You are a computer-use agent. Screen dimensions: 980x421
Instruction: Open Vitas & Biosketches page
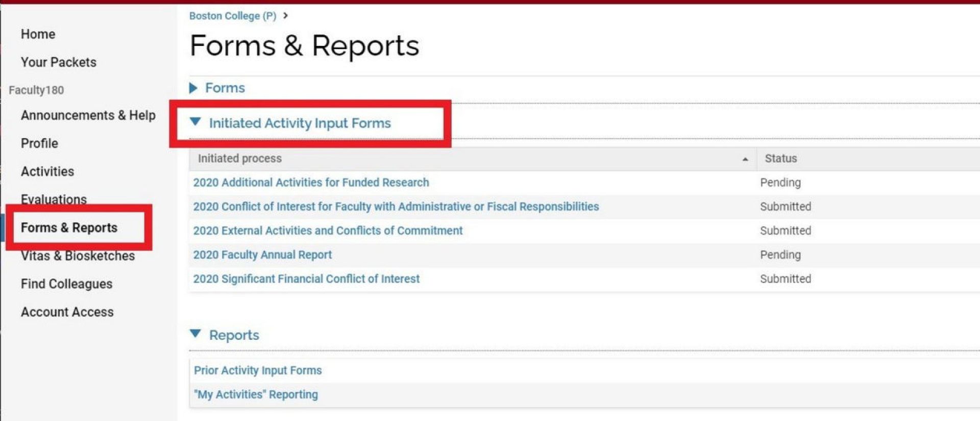pos(78,256)
